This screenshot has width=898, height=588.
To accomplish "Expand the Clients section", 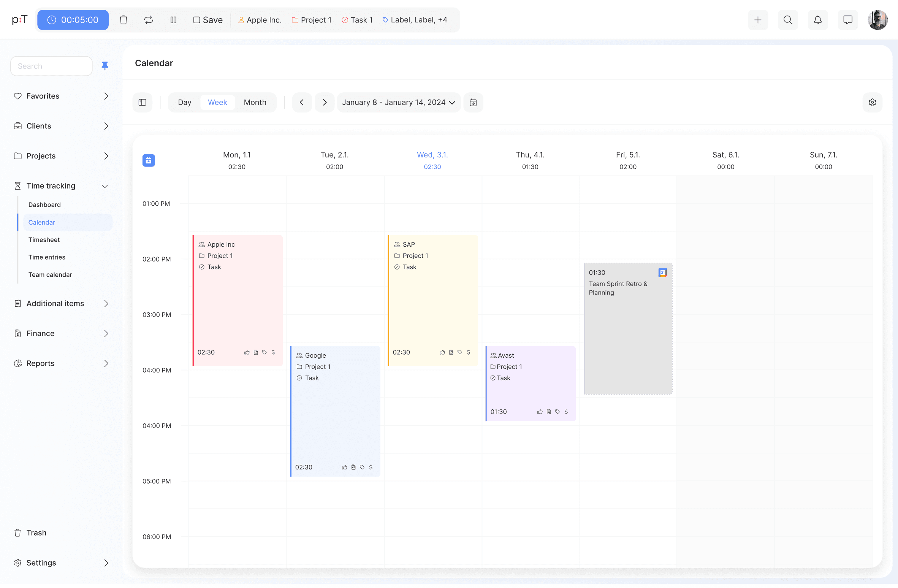I will (106, 126).
